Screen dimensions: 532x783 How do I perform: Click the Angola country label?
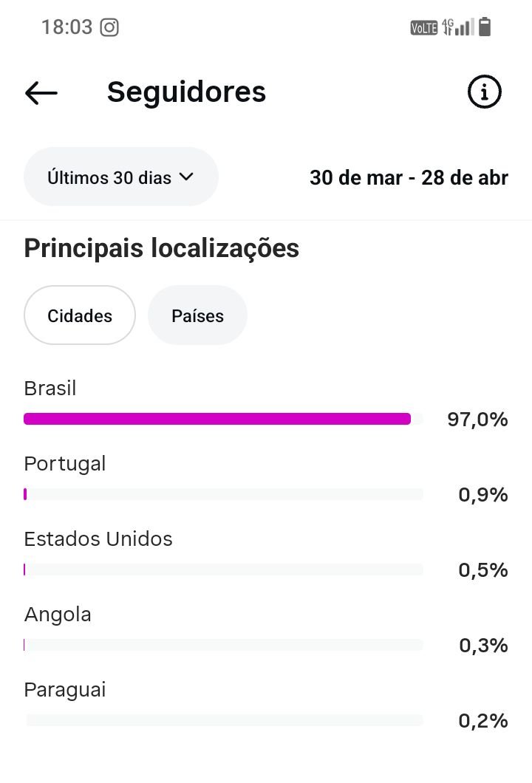tap(58, 615)
